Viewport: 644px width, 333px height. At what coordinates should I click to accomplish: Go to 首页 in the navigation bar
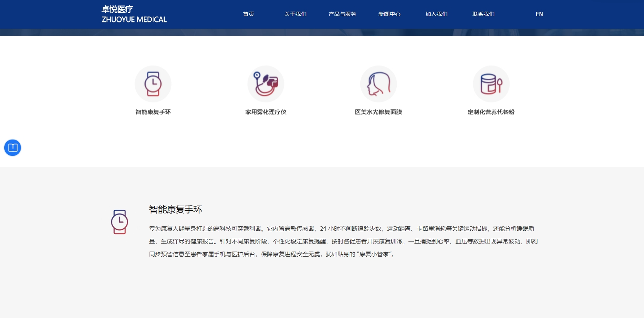click(248, 14)
